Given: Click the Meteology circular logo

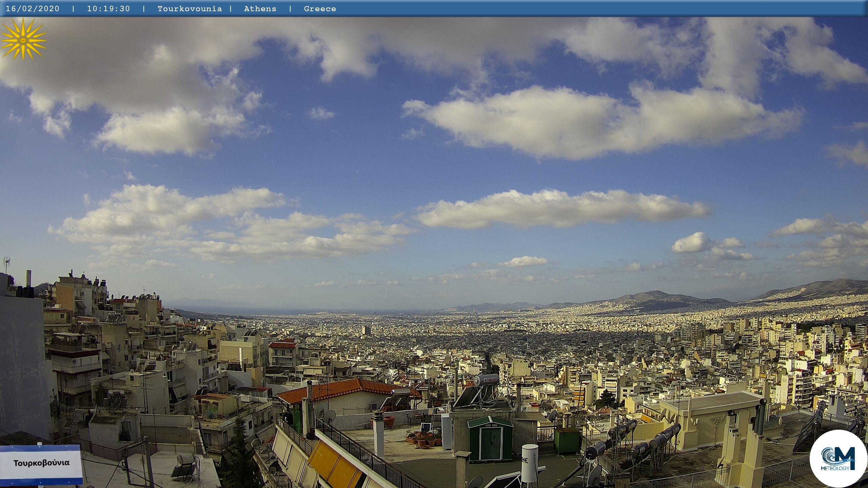Looking at the screenshot, I should point(838,458).
